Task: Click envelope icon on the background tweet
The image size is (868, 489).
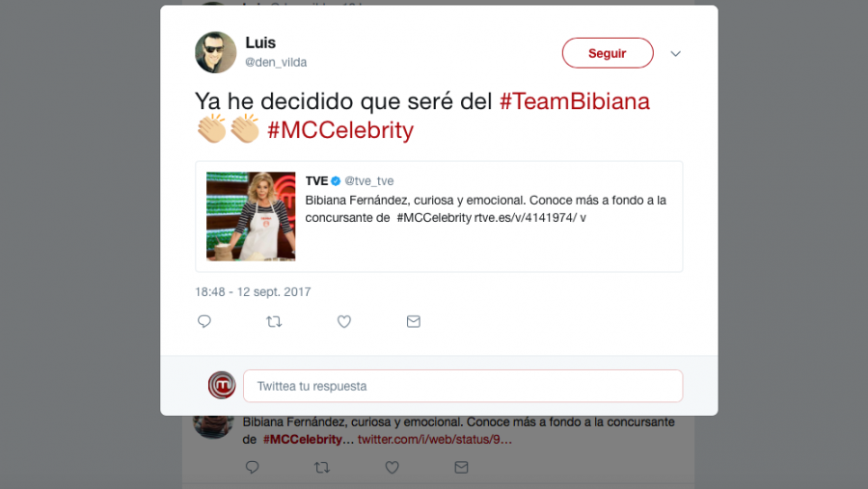Action: [x=461, y=468]
